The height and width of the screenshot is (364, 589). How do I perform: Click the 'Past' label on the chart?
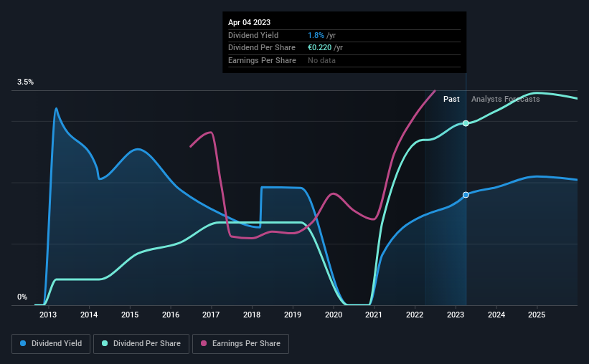[x=451, y=99]
